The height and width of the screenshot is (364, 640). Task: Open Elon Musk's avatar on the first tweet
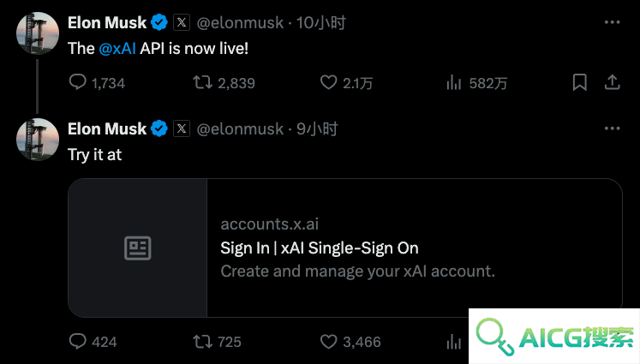click(38, 33)
